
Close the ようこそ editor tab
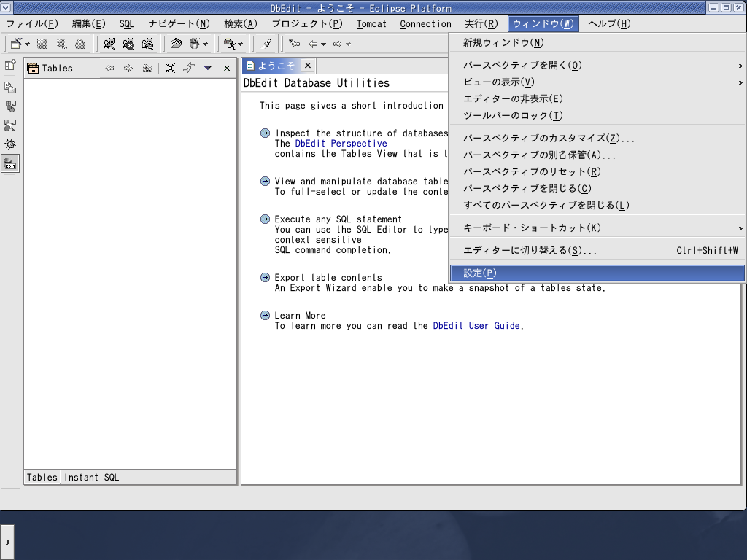[308, 65]
